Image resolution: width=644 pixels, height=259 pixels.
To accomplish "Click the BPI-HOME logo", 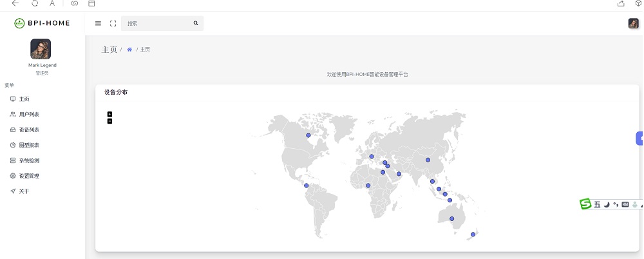I will [x=42, y=23].
